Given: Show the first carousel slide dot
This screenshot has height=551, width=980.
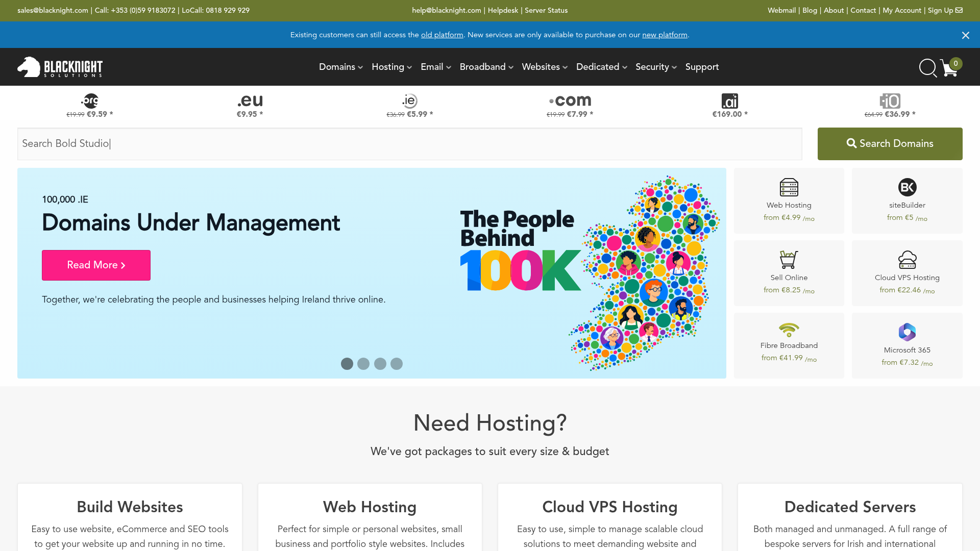Looking at the screenshot, I should point(347,364).
